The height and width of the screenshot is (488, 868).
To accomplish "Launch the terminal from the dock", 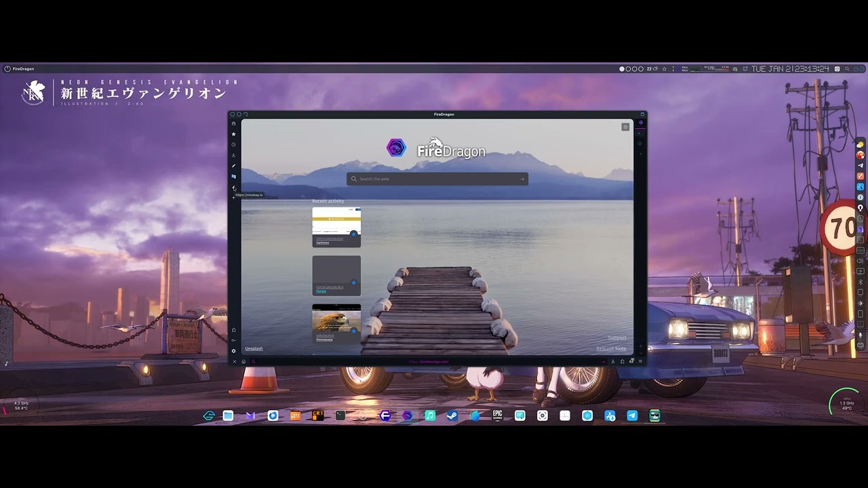I will coord(340,415).
